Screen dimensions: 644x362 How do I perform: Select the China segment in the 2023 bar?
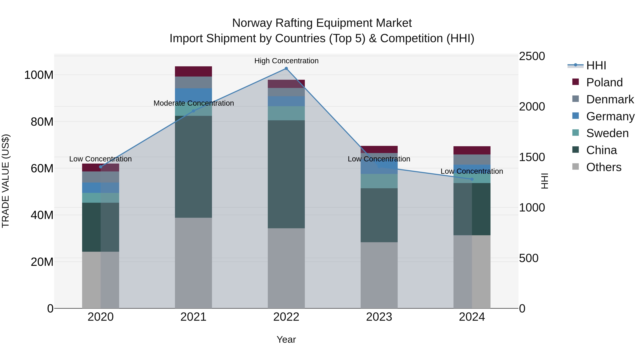click(379, 215)
